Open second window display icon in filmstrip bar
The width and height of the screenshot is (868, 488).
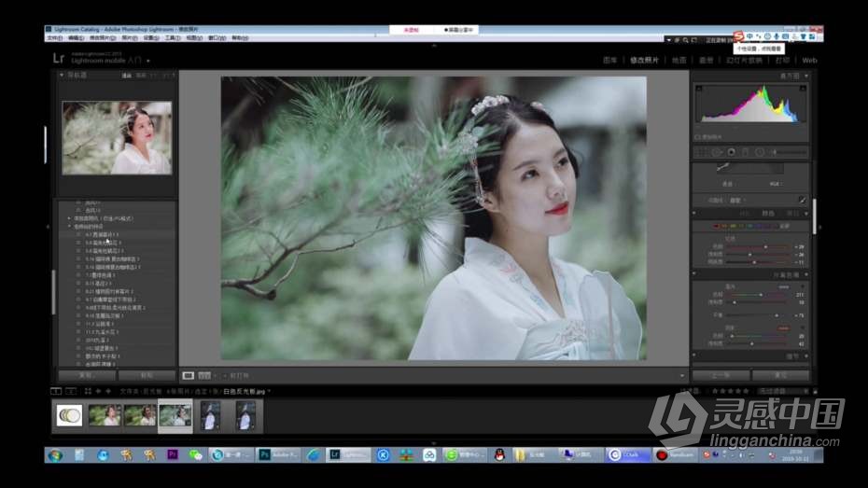71,391
